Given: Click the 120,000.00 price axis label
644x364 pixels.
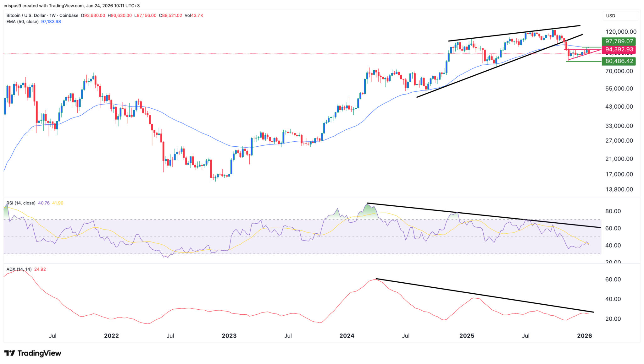Looking at the screenshot, I should coord(621,32).
